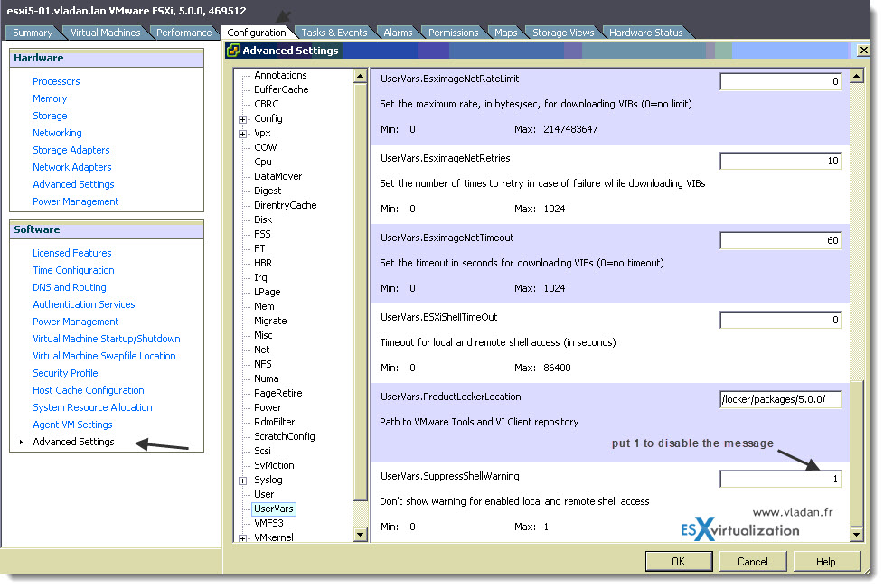Click the settings pane scroll up arrow

tap(857, 76)
